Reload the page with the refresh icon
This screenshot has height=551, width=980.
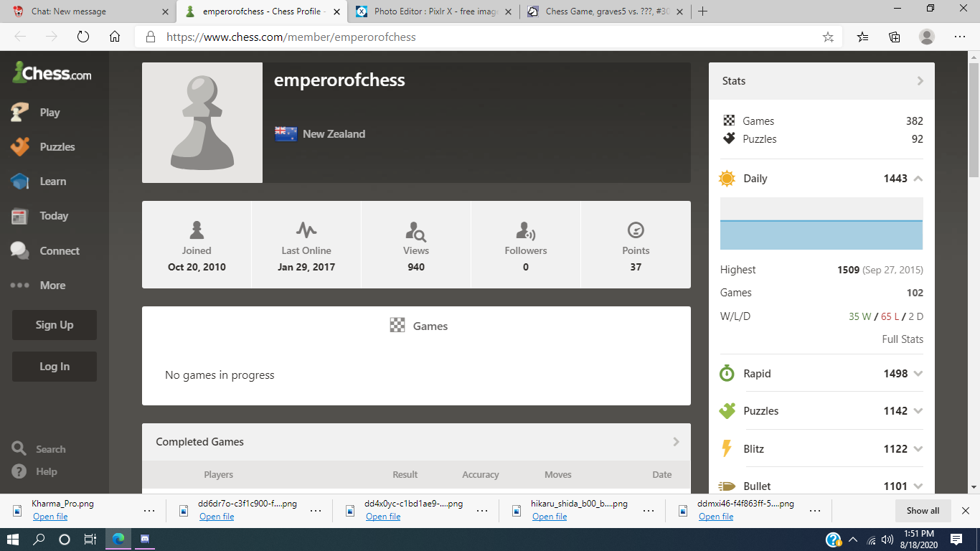(83, 37)
